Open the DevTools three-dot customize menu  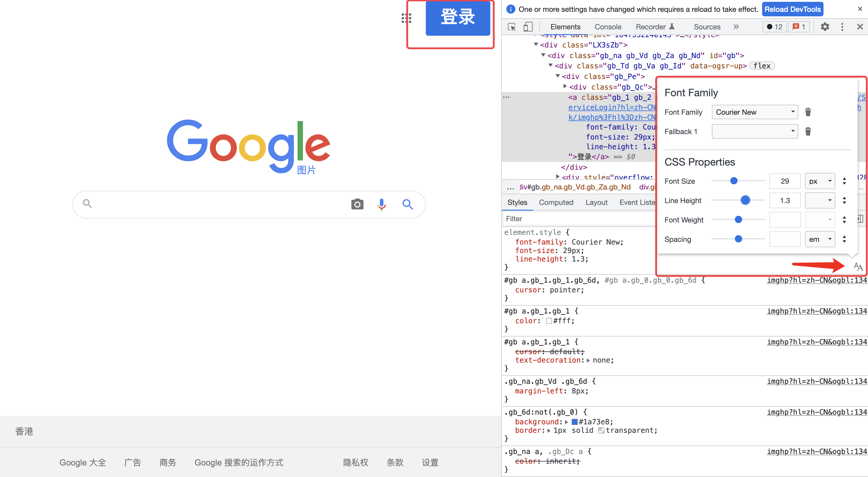pyautogui.click(x=842, y=27)
